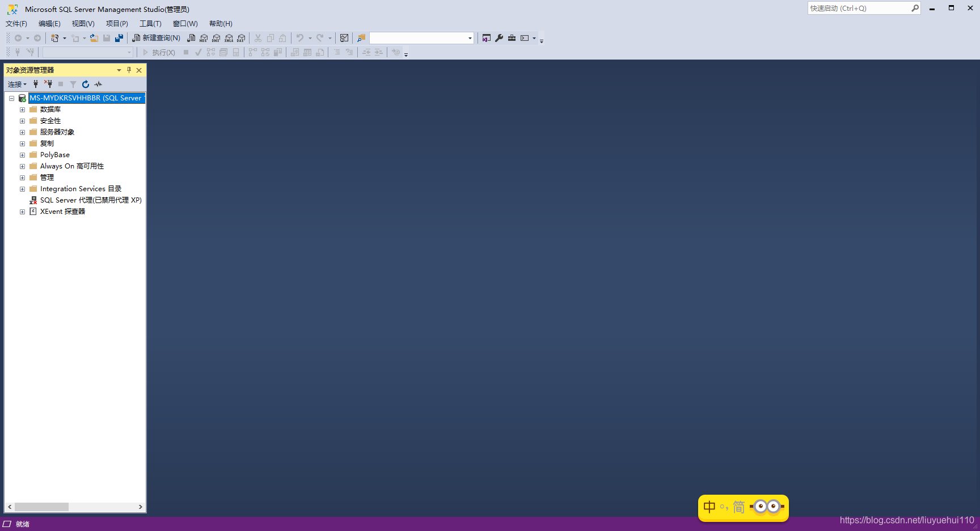980x531 pixels.
Task: Click the Activity Monitor pulse icon in Object Explorer
Action: point(98,84)
